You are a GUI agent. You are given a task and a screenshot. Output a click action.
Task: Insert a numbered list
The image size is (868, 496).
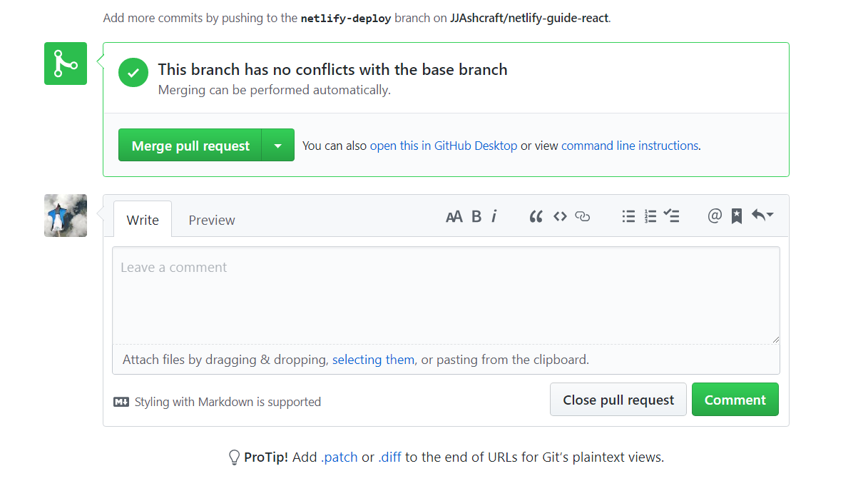click(x=650, y=217)
